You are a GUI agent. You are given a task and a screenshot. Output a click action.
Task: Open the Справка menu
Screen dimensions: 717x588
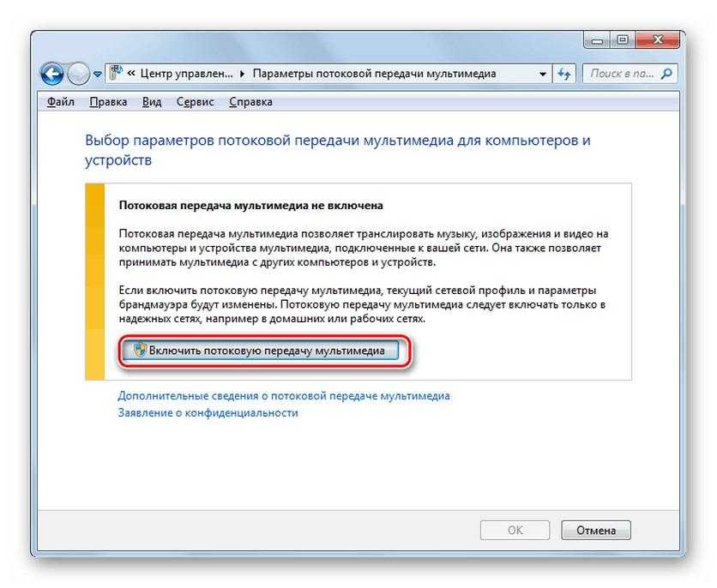click(x=250, y=102)
